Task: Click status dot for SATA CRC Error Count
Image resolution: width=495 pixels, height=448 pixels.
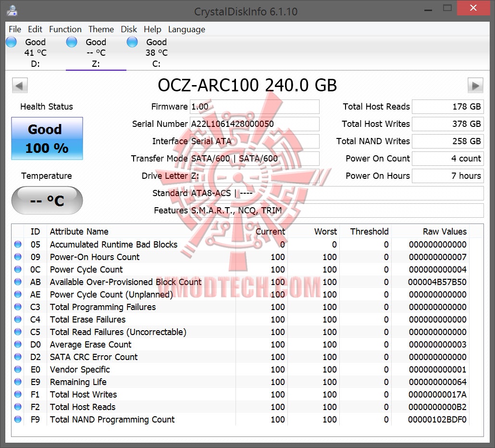Action: click(18, 357)
